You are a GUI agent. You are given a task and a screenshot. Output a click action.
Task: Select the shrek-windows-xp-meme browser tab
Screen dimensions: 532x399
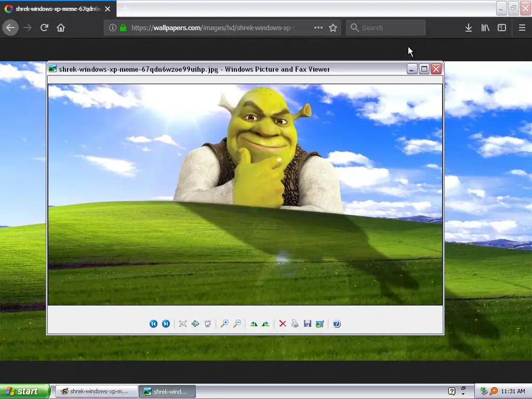[58, 9]
